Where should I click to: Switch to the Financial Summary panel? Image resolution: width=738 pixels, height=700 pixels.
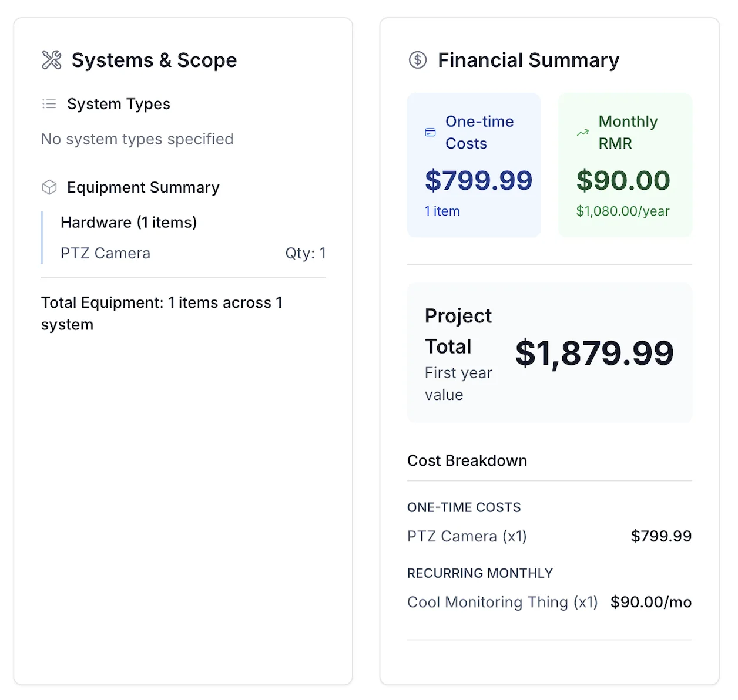pos(528,59)
